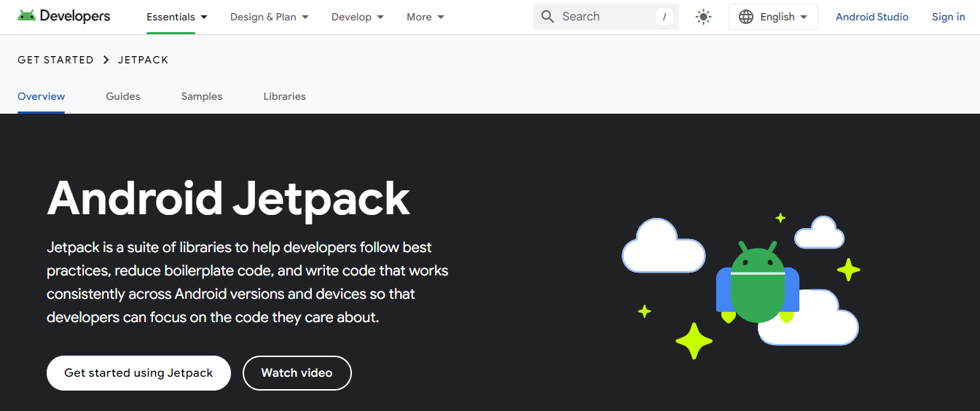Click the JETPACK breadcrumb

144,60
